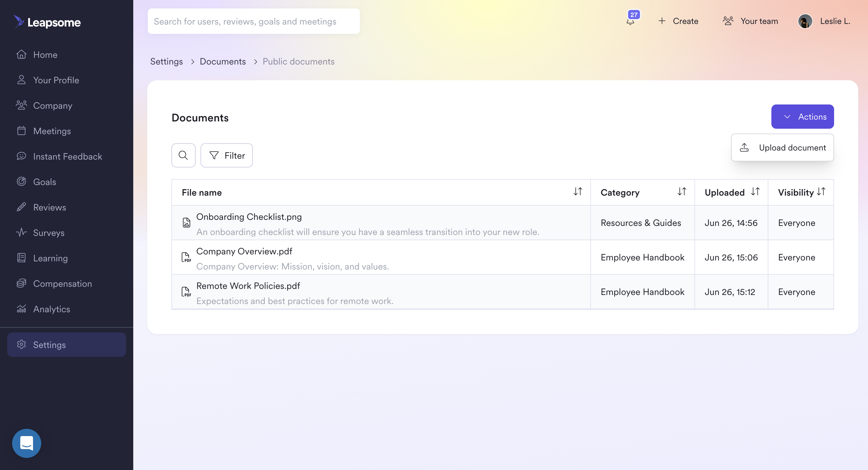Click 'Expectations and best practices for remote work.'
The image size is (868, 470).
295,301
